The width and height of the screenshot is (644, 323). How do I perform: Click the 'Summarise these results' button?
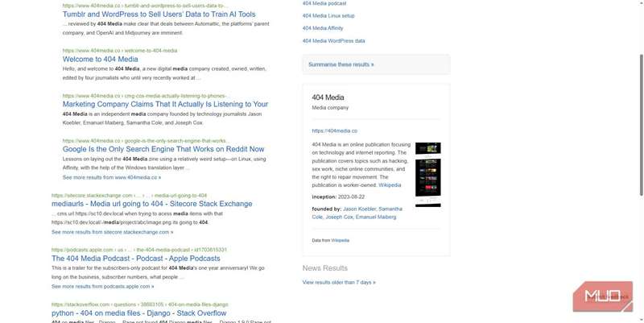pyautogui.click(x=376, y=64)
